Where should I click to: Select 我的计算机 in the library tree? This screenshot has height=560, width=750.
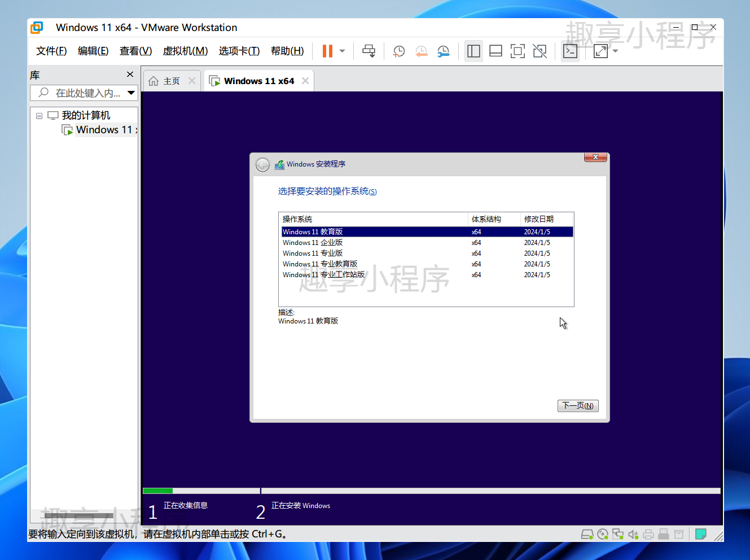pos(86,115)
